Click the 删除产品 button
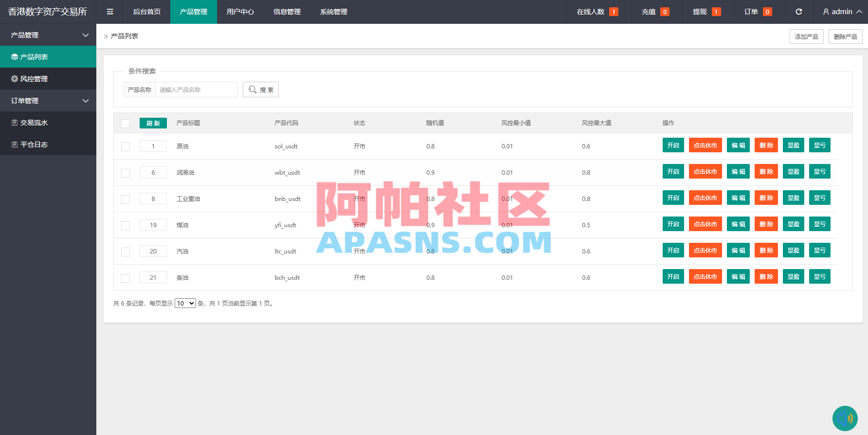This screenshot has width=868, height=435. 846,36
